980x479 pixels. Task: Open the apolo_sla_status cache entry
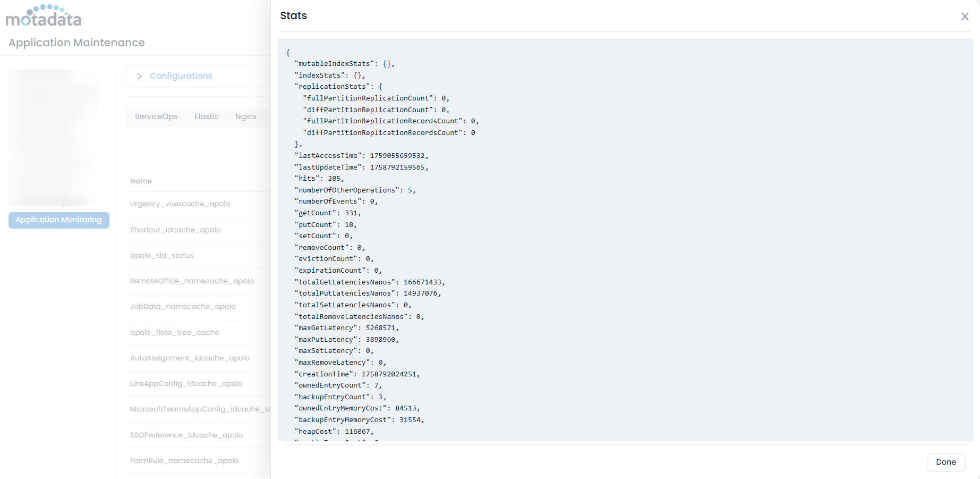[161, 255]
